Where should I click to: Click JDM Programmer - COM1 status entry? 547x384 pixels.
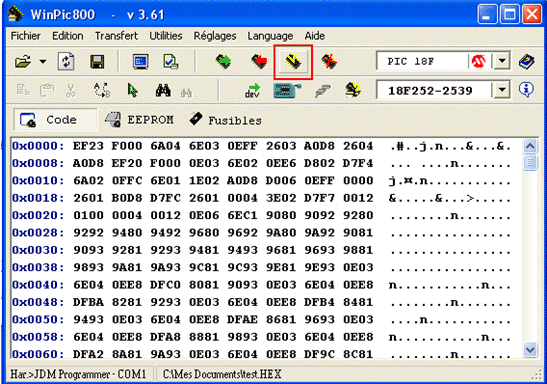coord(78,374)
